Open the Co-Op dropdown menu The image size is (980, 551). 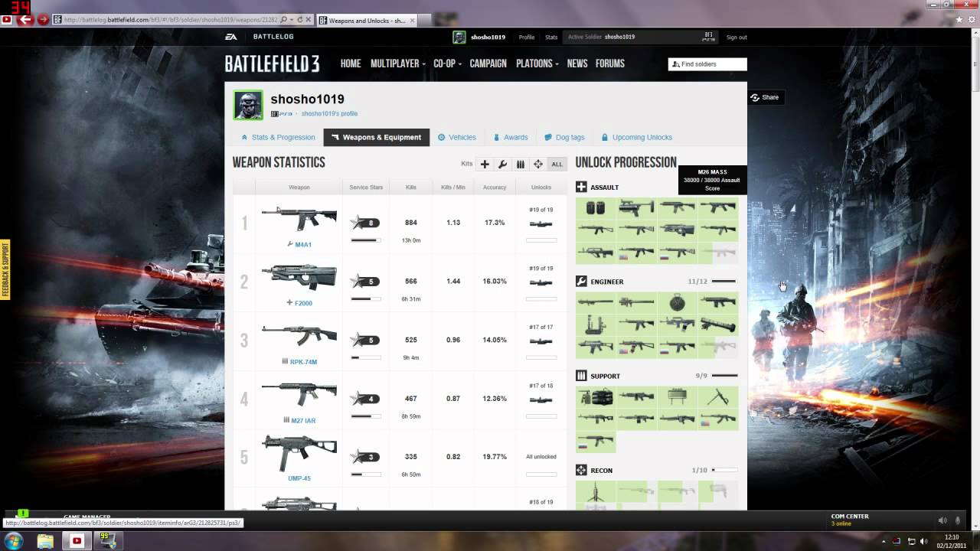(x=447, y=64)
